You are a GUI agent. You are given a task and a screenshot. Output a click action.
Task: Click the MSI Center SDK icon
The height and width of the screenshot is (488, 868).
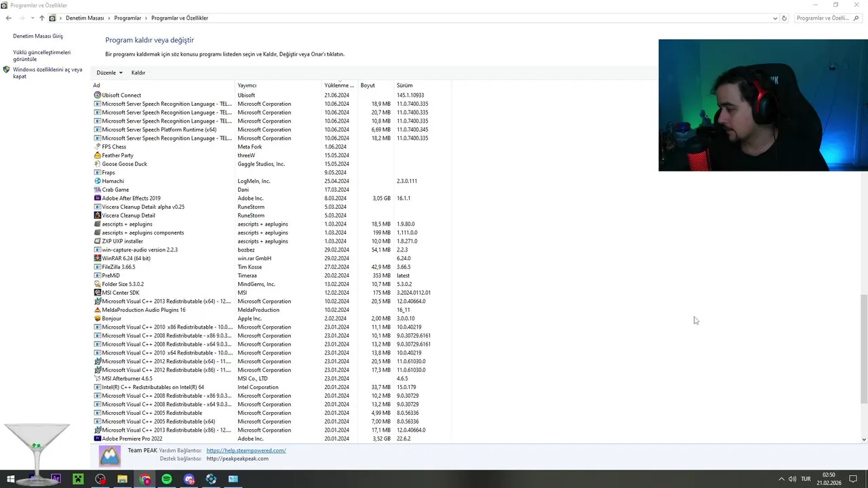pyautogui.click(x=97, y=293)
